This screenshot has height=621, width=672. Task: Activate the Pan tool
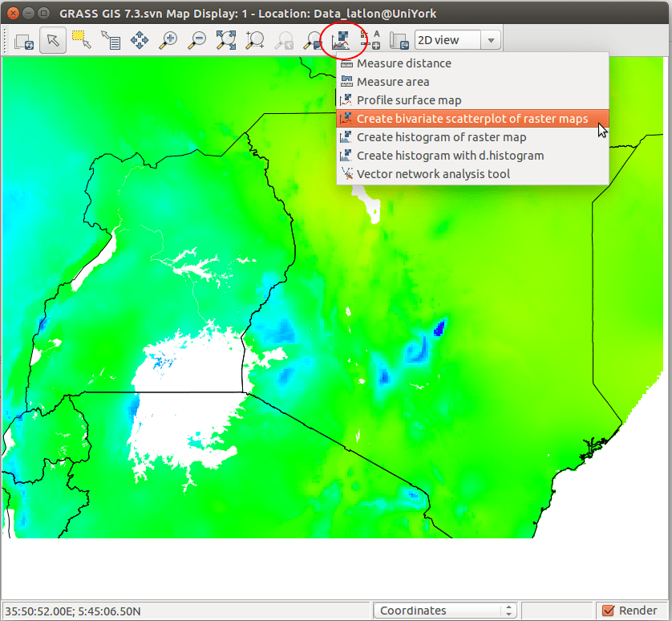(140, 40)
